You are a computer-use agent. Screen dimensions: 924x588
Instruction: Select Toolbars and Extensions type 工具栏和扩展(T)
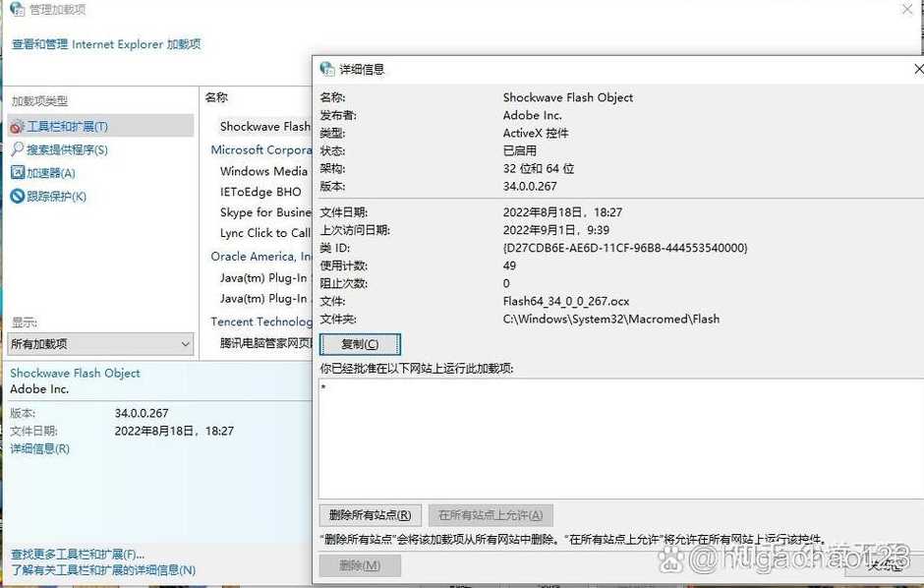coord(101,126)
